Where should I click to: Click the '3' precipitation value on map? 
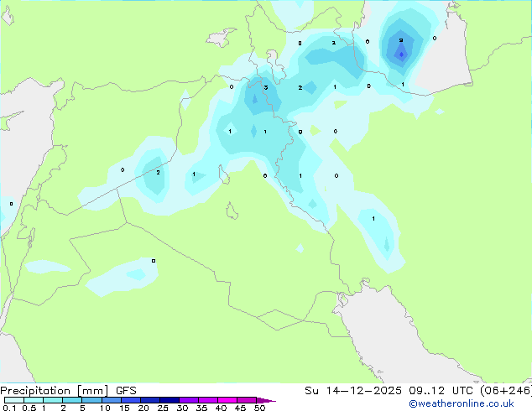266,87
